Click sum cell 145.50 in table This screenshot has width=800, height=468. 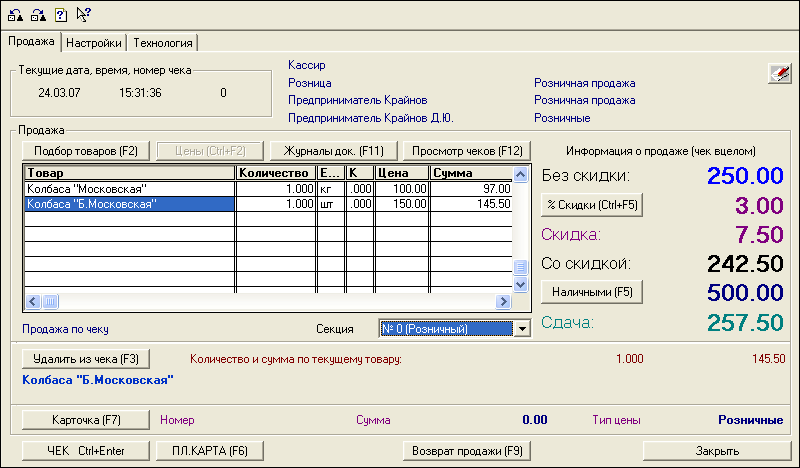[x=471, y=204]
